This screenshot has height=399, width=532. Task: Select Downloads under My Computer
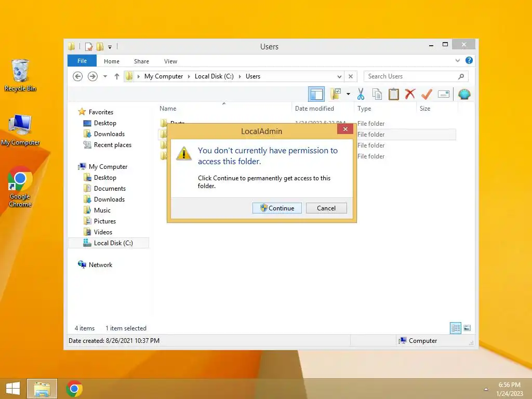(x=109, y=199)
